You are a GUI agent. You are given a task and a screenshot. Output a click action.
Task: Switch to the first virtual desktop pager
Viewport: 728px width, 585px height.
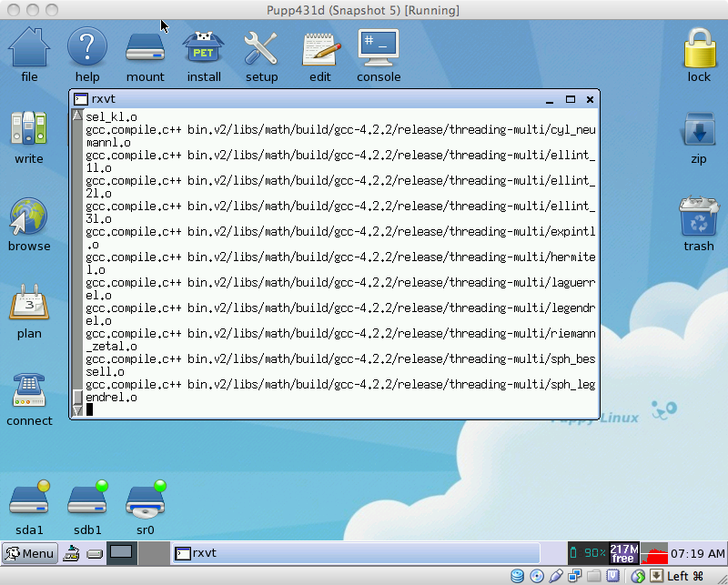click(121, 552)
